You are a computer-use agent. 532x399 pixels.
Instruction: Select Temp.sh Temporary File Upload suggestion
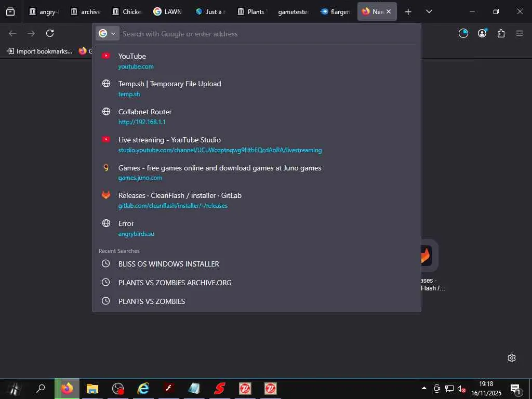pyautogui.click(x=257, y=88)
